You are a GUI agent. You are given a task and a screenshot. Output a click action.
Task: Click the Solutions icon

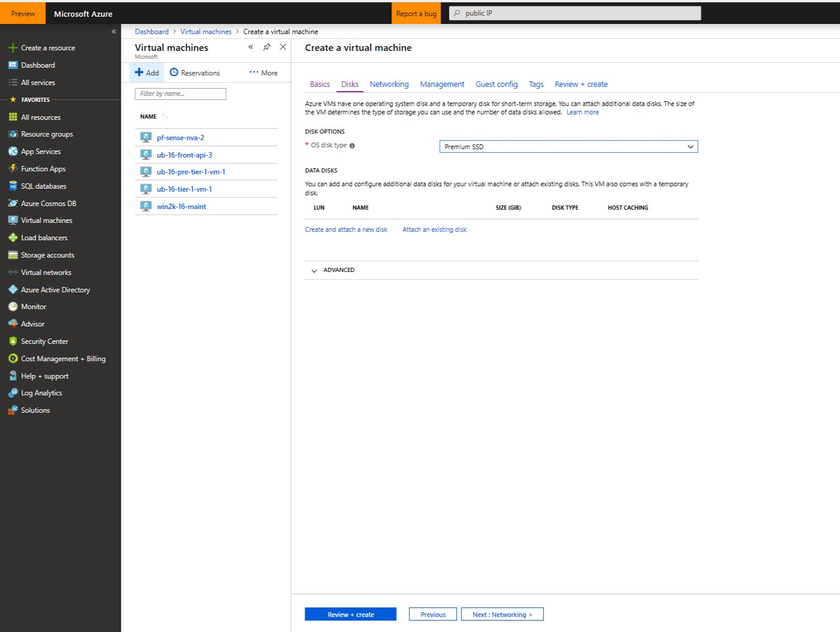13,410
